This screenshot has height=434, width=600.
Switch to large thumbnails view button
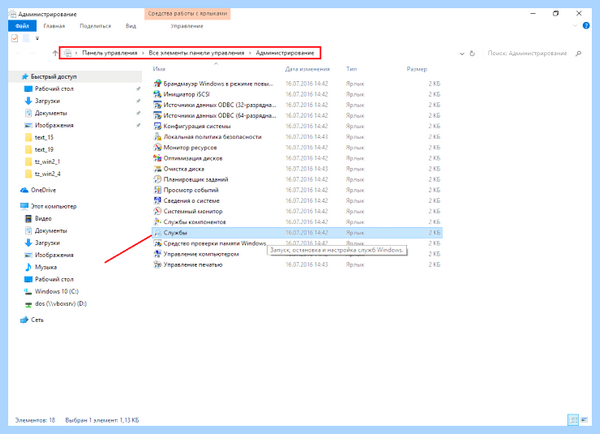coord(584,420)
